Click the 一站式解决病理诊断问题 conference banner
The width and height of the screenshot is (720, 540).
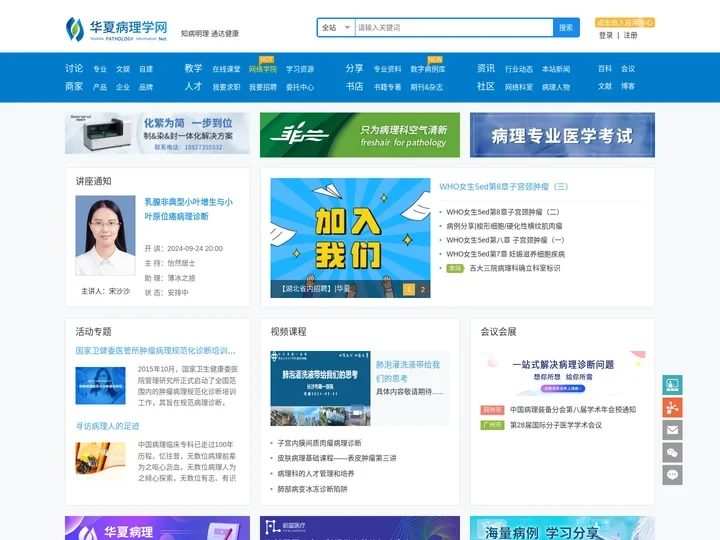pyautogui.click(x=562, y=373)
